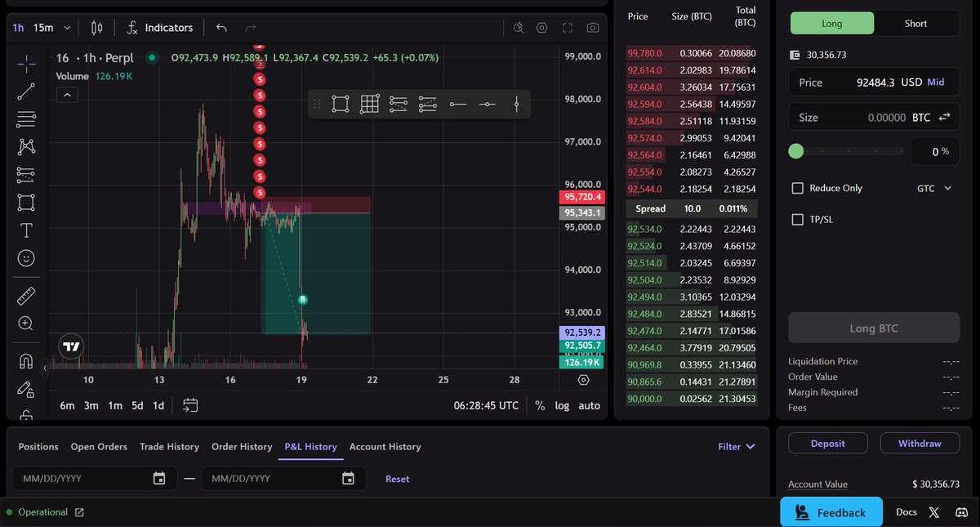Pick the vertical line tool in floating toolbar
Image resolution: width=980 pixels, height=527 pixels.
point(517,104)
